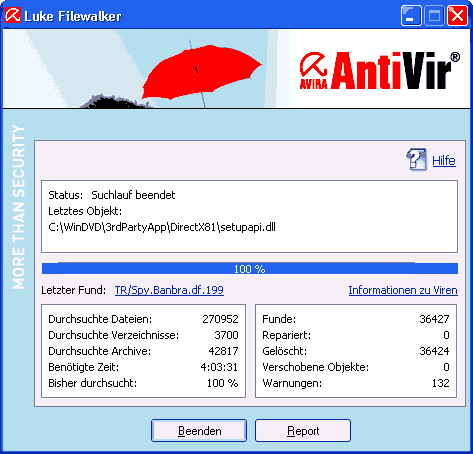This screenshot has width=473, height=454.
Task: Click the Hilfe question-mark icon
Action: click(x=417, y=159)
